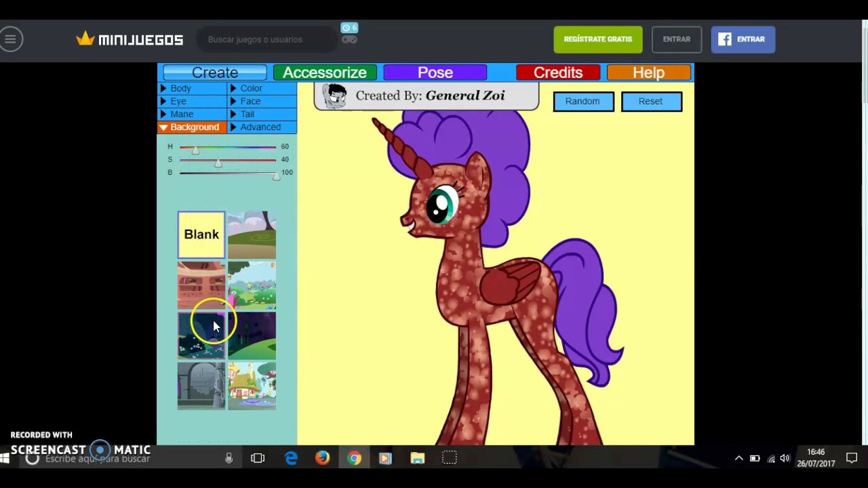Screen dimensions: 868x488
Task: Expand the Color section
Action: click(262, 89)
